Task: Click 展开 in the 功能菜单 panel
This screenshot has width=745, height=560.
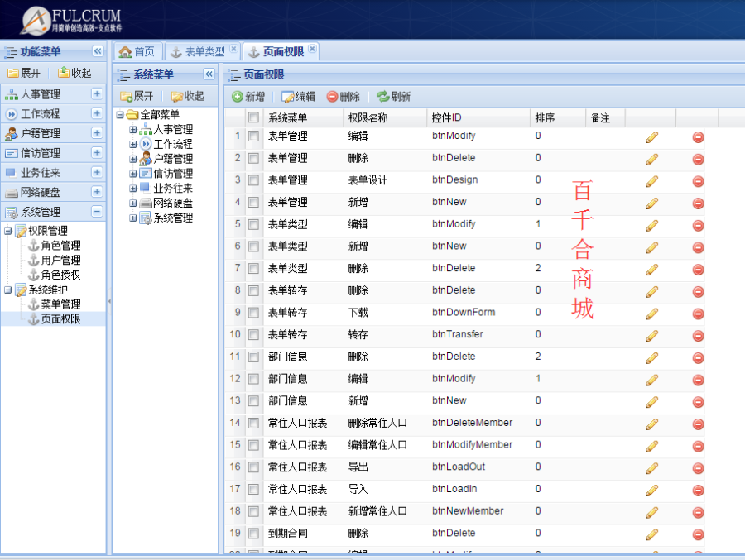Action: click(x=24, y=73)
